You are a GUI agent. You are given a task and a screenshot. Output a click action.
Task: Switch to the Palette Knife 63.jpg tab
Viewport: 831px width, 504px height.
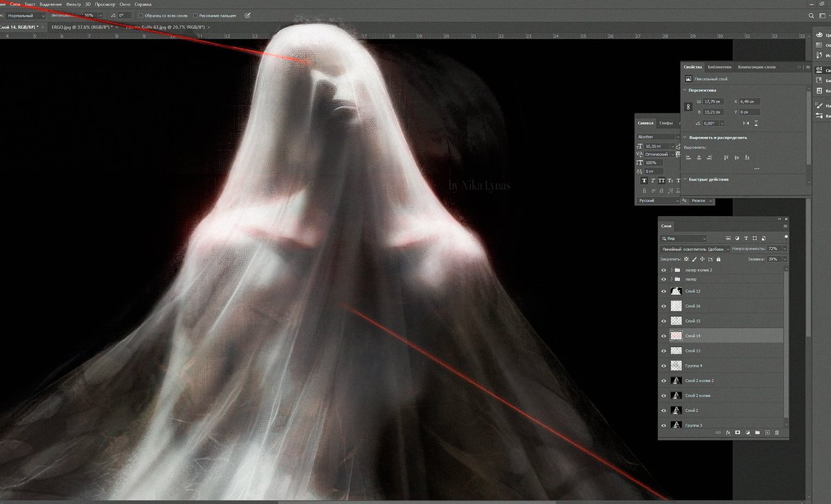166,27
